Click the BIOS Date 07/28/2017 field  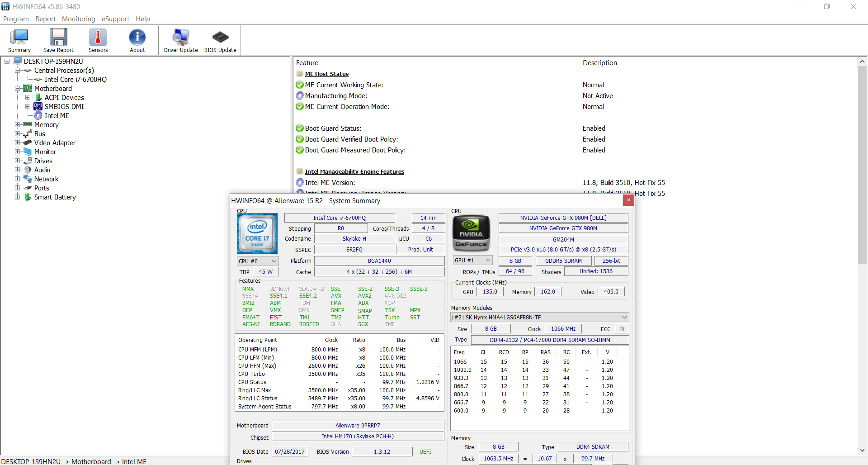tap(290, 452)
